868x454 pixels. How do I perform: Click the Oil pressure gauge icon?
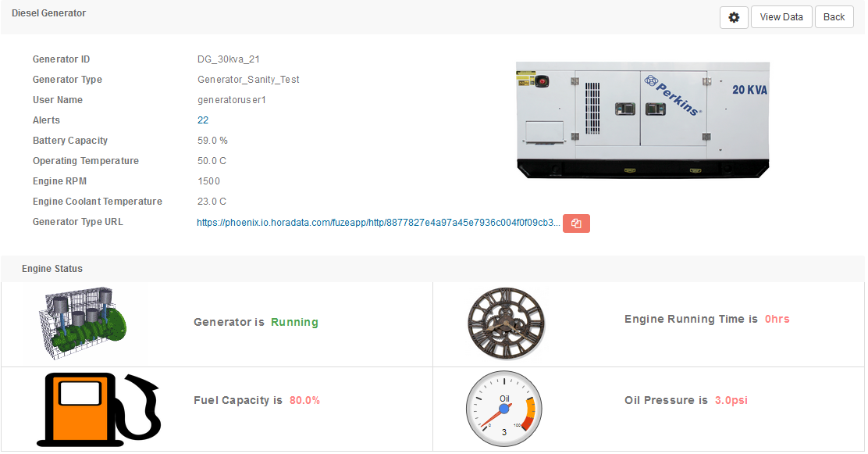point(503,409)
